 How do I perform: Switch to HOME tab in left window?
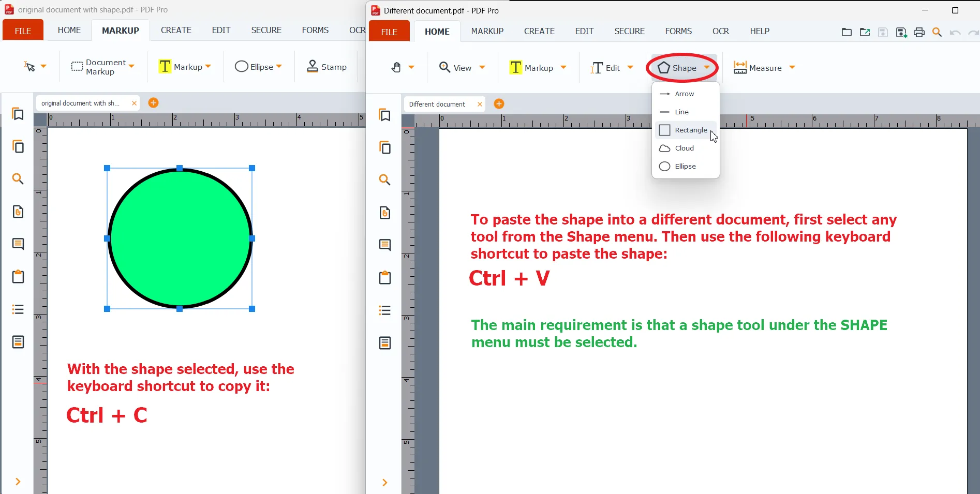[69, 31]
